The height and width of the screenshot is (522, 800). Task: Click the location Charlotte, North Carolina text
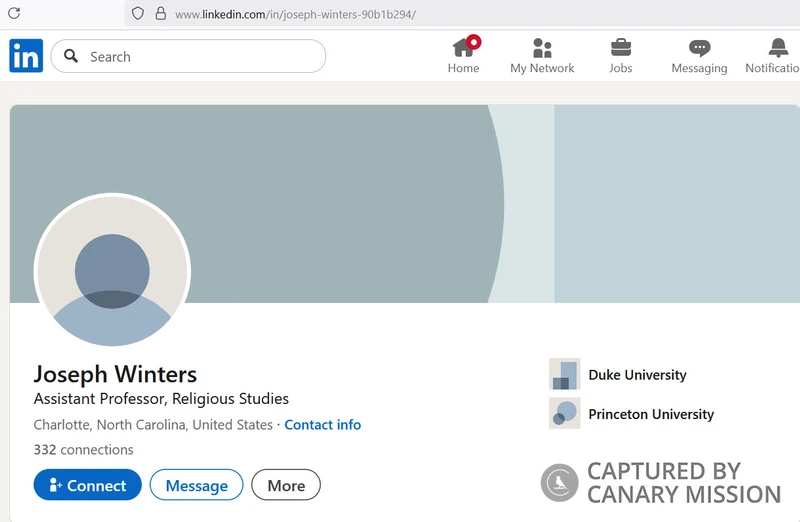pyautogui.click(x=153, y=425)
